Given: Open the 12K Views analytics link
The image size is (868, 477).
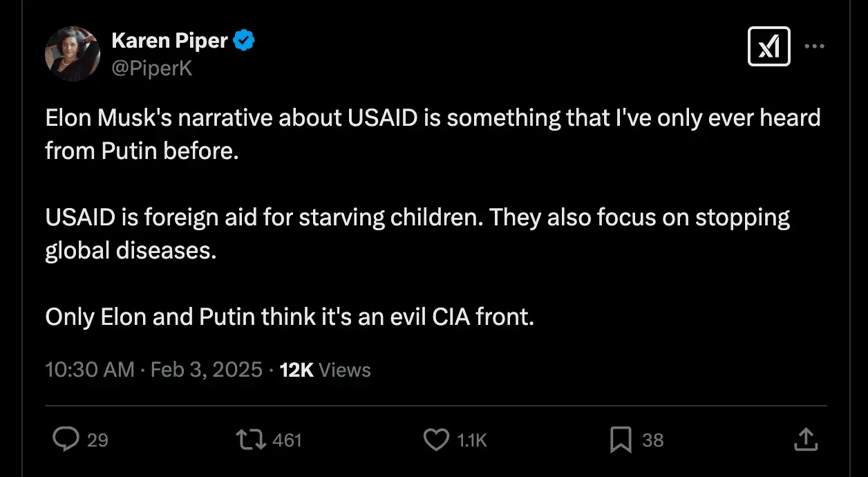Looking at the screenshot, I should point(325,370).
